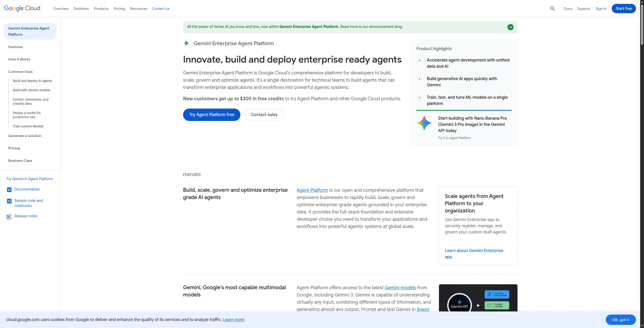Click 'Start building with Nano Banana Pro' heading
Viewport: 644px width, 328px height.
(x=473, y=125)
